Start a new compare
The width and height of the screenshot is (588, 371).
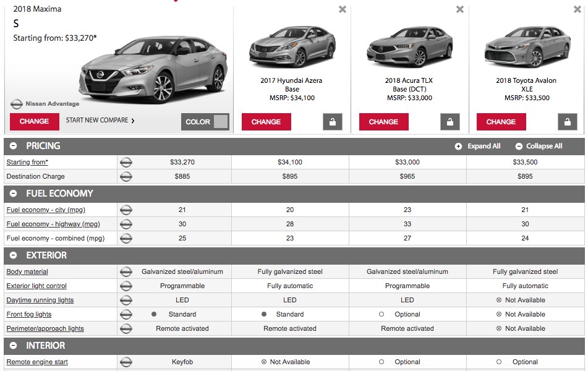coord(100,121)
